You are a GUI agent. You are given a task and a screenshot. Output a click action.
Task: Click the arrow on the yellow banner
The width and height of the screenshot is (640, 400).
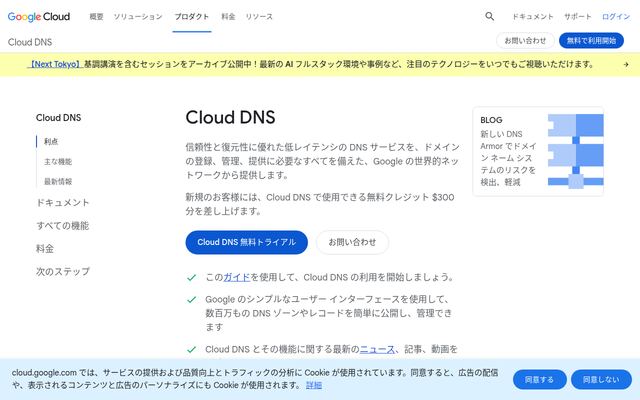626,64
